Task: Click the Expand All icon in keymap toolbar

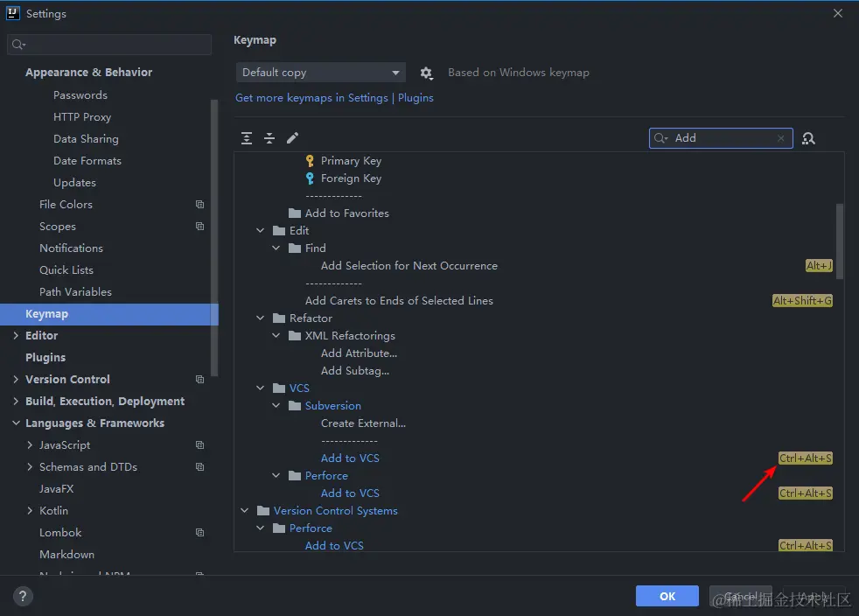Action: pos(247,138)
